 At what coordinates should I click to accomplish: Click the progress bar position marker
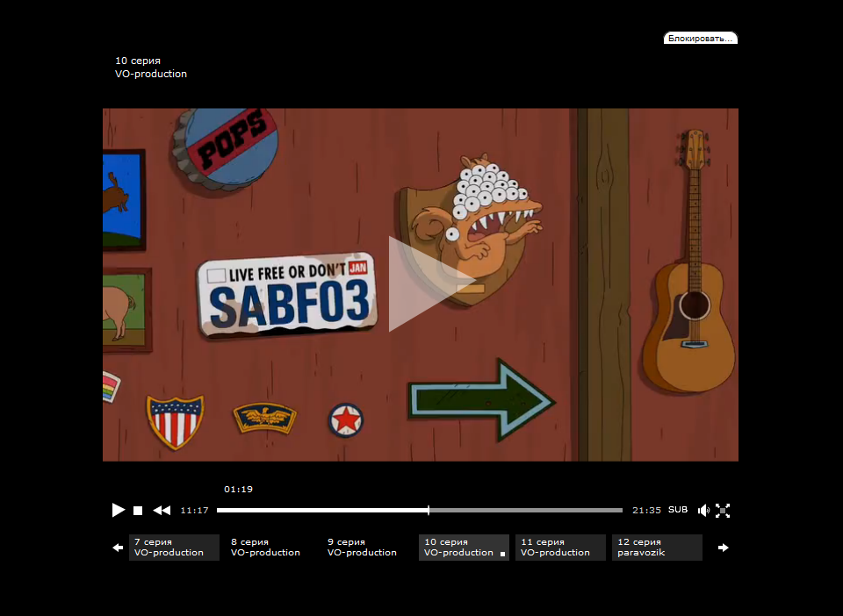429,510
